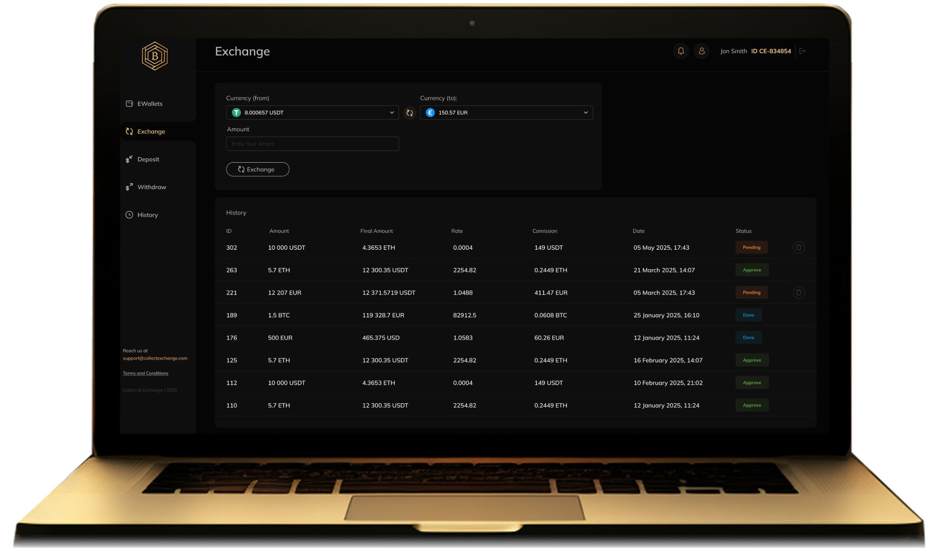The height and width of the screenshot is (560, 931).
Task: Select History in the sidebar menu
Action: pos(147,215)
